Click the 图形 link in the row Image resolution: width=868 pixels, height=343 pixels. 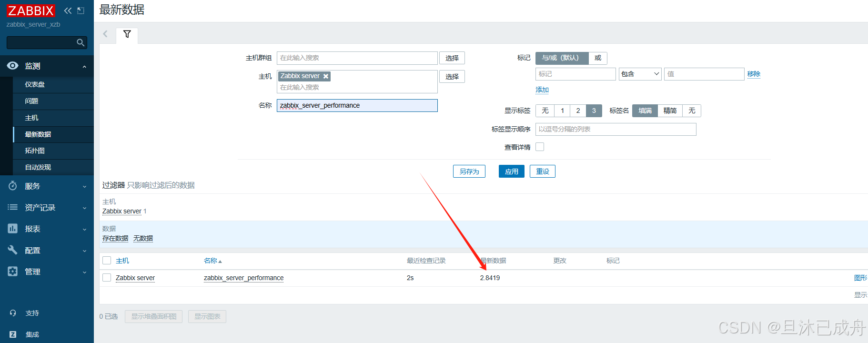(x=860, y=278)
